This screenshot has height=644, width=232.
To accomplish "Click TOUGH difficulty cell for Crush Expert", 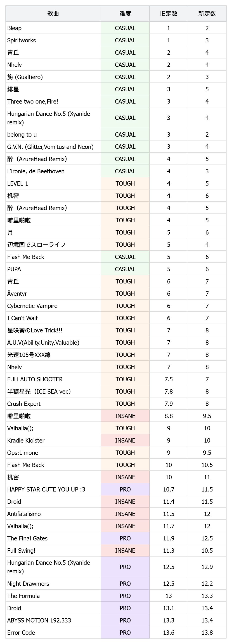I will point(125,404).
